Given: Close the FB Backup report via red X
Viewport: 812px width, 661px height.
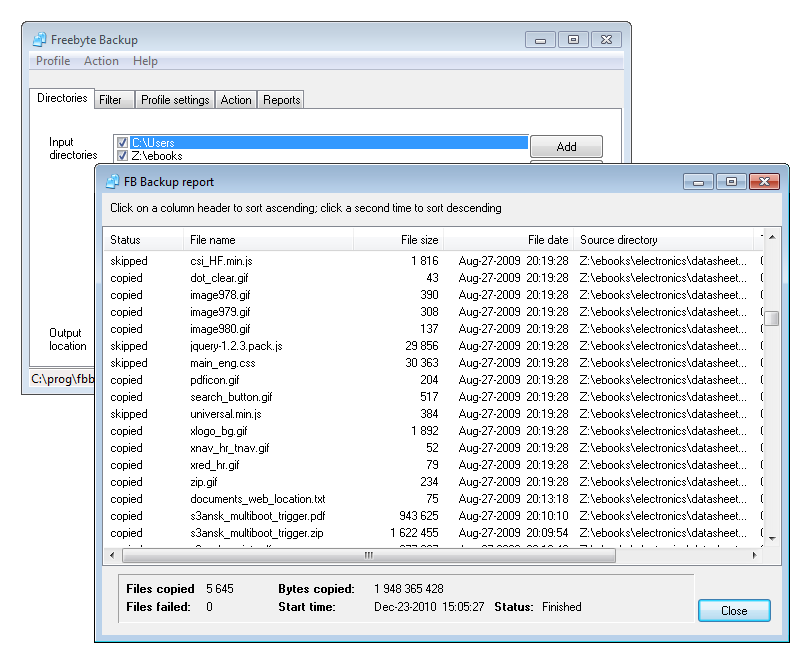Looking at the screenshot, I should [764, 182].
